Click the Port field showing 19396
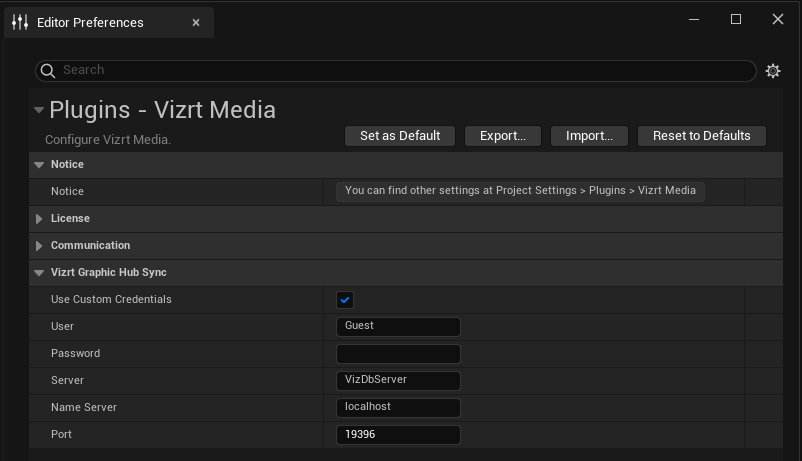Image resolution: width=802 pixels, height=461 pixels. tap(398, 435)
